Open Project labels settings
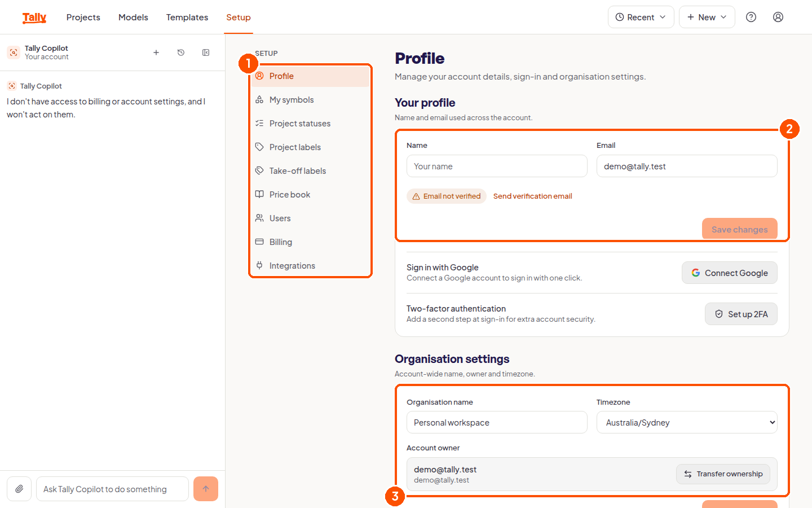This screenshot has width=812, height=508. [x=311, y=147]
